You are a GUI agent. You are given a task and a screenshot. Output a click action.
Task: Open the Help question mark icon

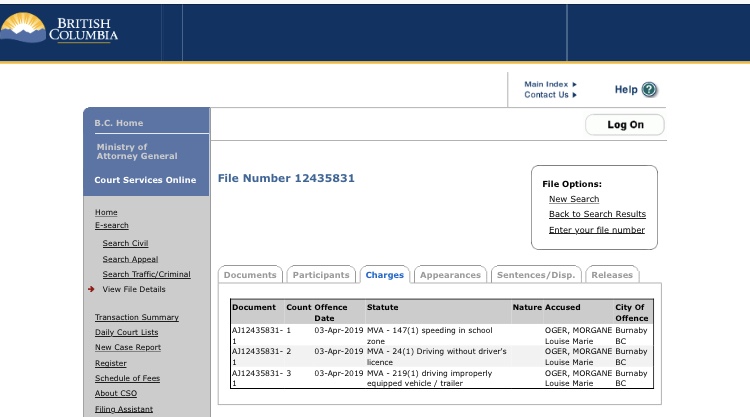[x=649, y=89]
